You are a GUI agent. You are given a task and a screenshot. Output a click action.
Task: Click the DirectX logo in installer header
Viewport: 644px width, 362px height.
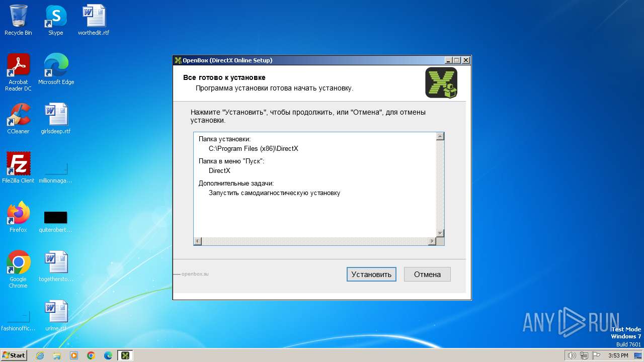pyautogui.click(x=441, y=82)
